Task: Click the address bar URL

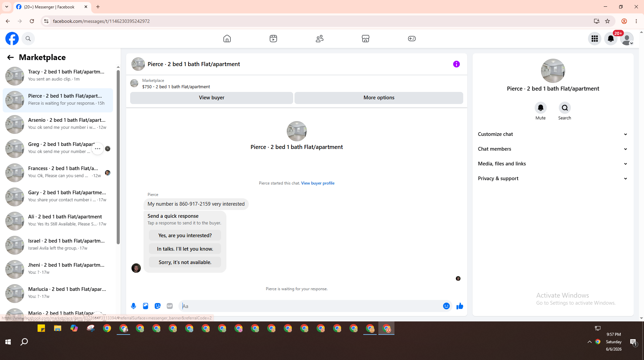Action: 101,21
